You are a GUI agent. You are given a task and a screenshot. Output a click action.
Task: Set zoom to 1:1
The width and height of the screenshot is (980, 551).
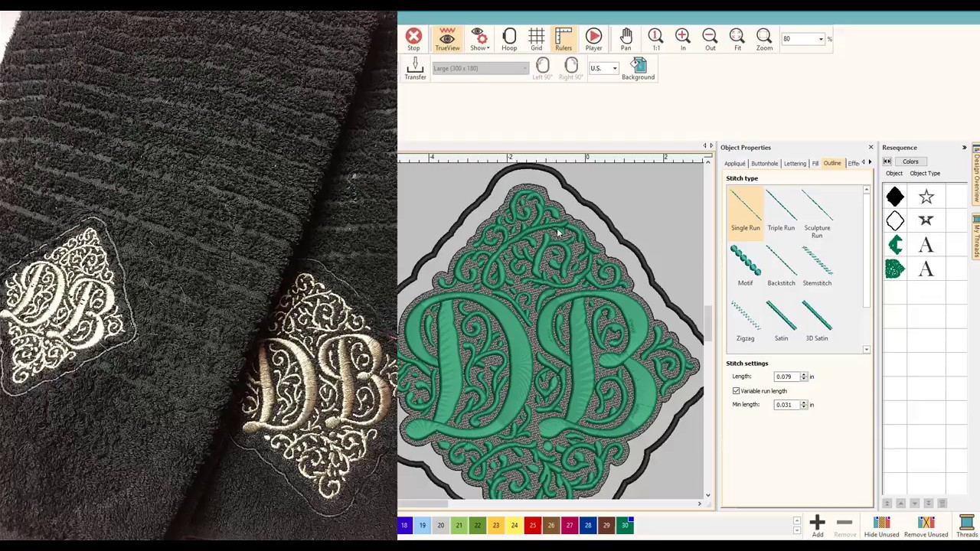(x=656, y=39)
